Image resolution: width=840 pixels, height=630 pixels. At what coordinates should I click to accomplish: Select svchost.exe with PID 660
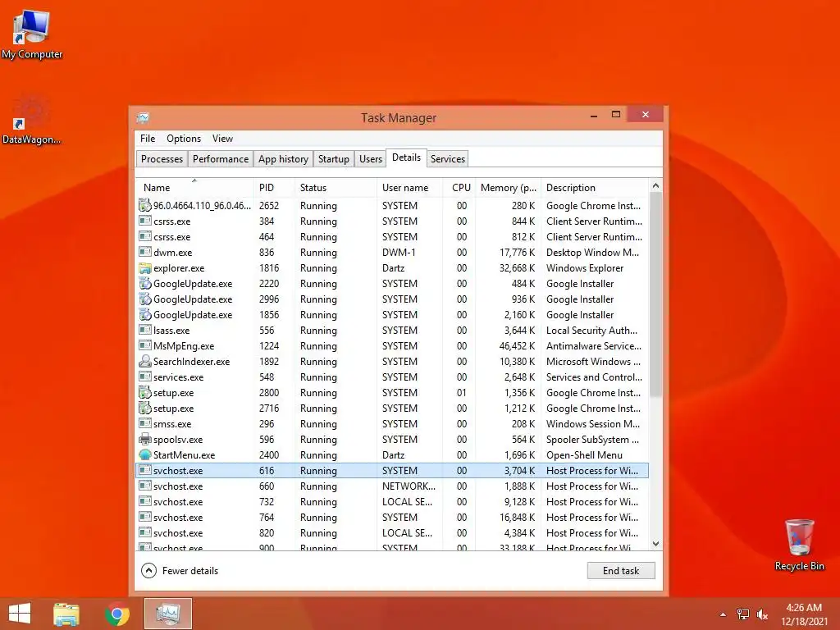[x=392, y=486]
